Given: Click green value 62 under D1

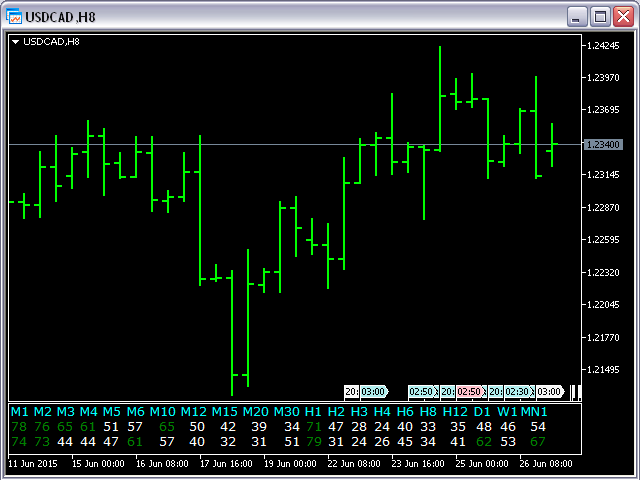Looking at the screenshot, I should (484, 442).
